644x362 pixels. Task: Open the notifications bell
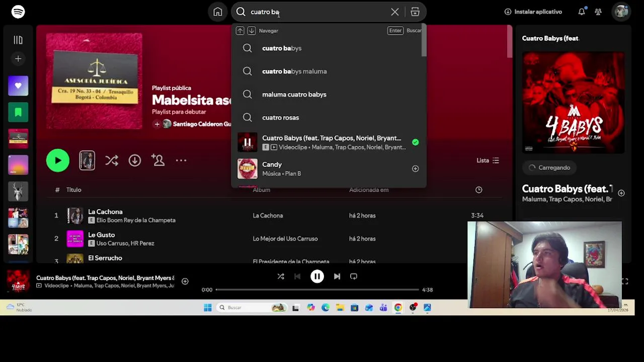[x=582, y=12]
